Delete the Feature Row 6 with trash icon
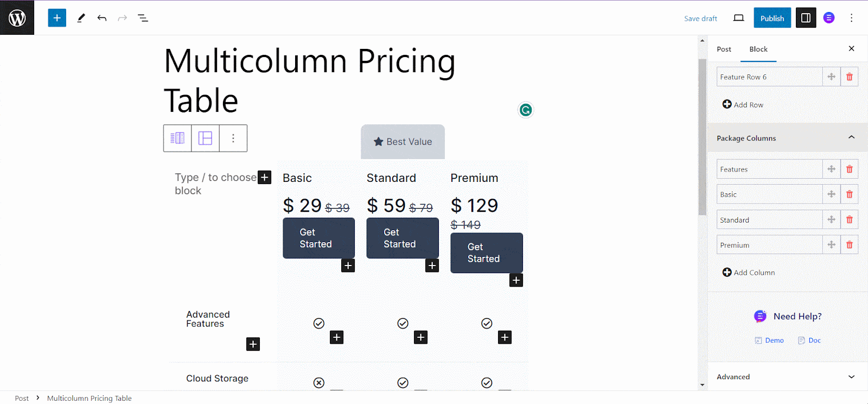The width and height of the screenshot is (868, 404). (848, 77)
